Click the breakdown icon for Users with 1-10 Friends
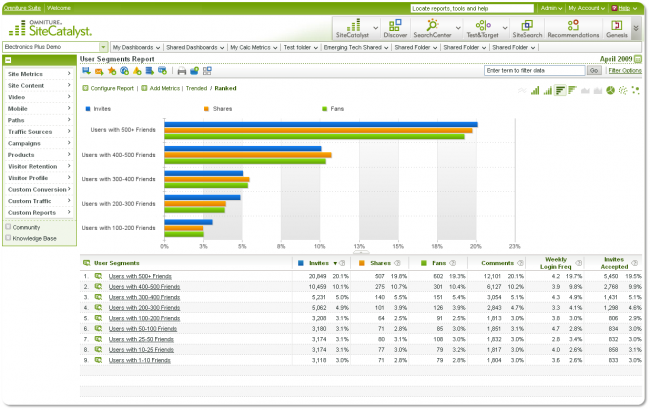Viewport: 650px width, 410px height. tap(98, 360)
